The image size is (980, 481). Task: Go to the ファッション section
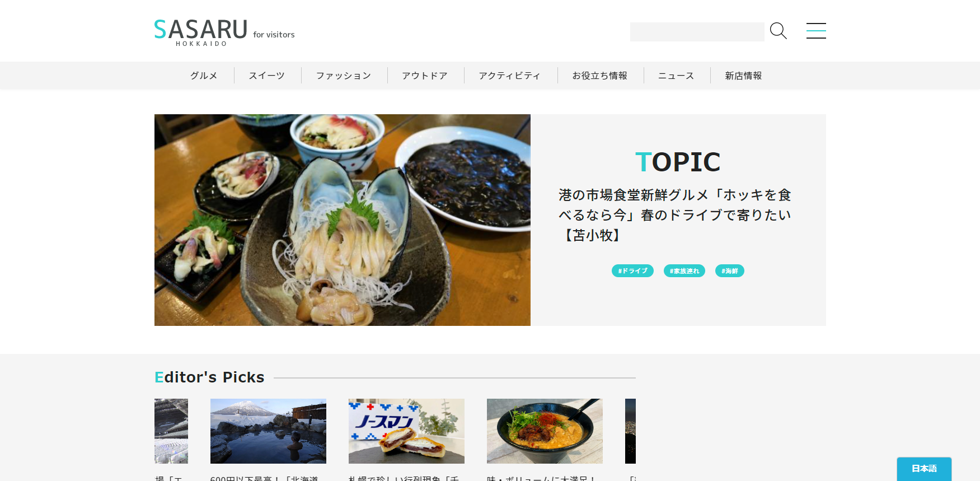(x=344, y=76)
